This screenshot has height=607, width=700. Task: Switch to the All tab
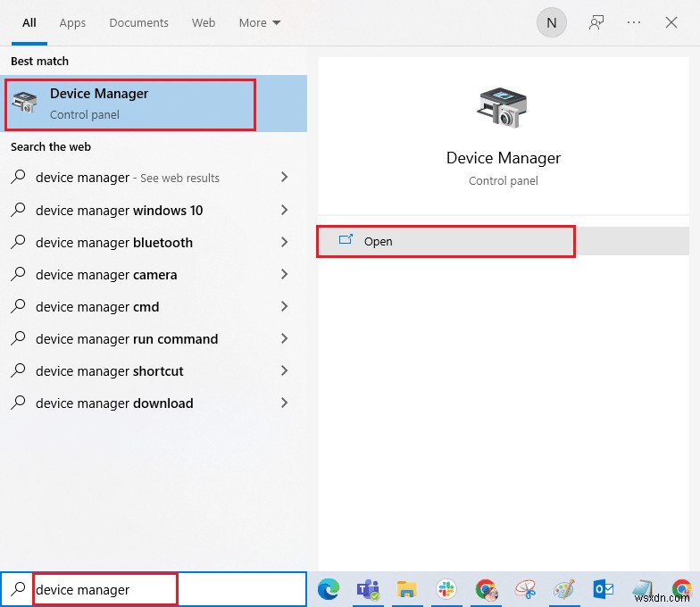coord(29,23)
